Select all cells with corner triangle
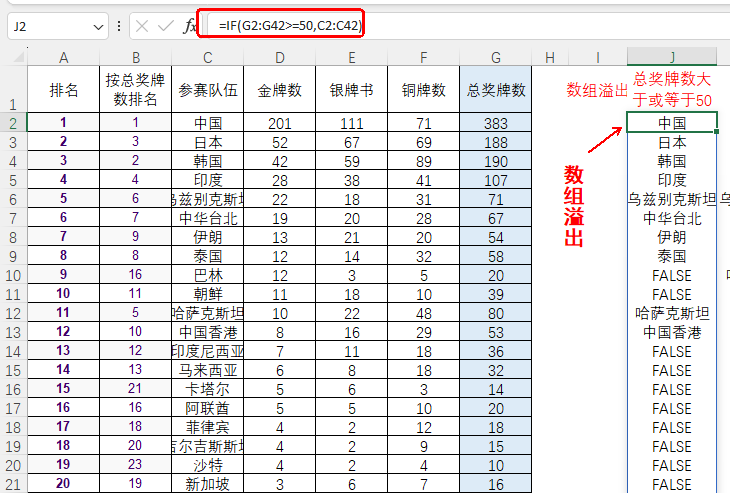This screenshot has width=730, height=493. pos(18,57)
